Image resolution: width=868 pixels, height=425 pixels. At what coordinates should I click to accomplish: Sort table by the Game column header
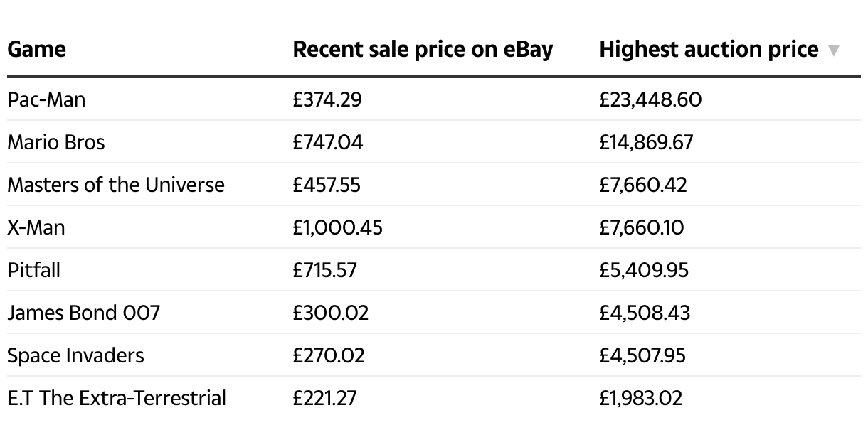point(36,49)
